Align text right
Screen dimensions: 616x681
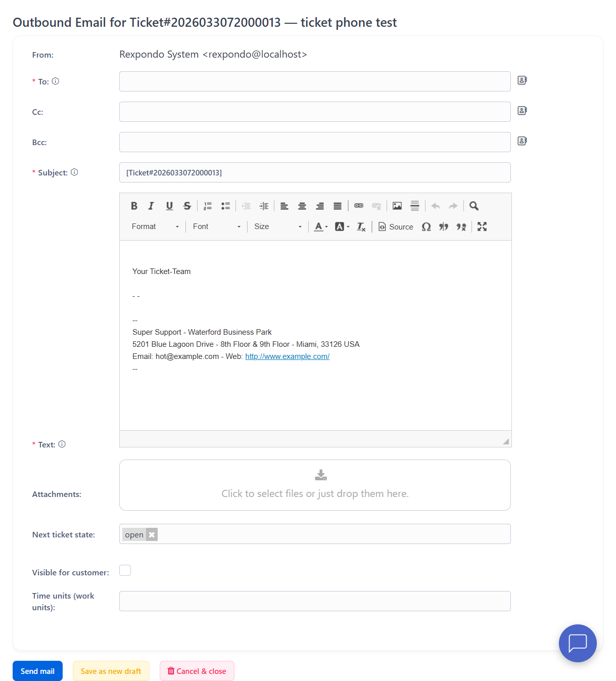tap(320, 206)
